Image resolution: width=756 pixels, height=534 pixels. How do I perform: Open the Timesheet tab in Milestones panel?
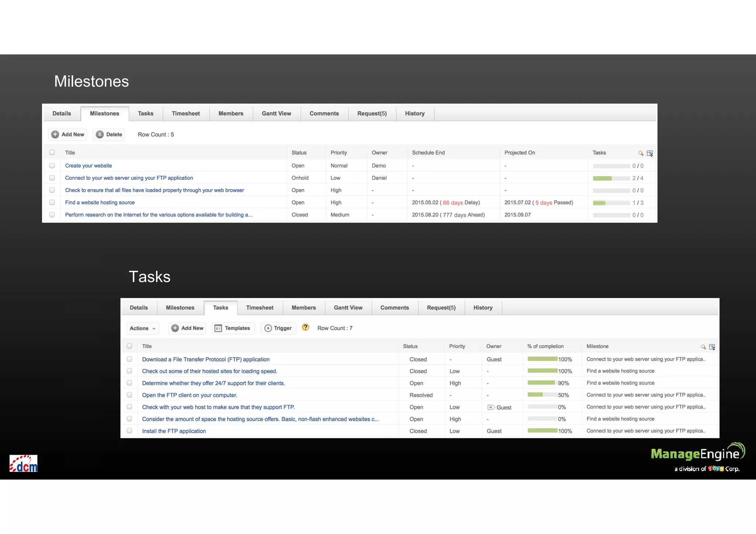[186, 113]
